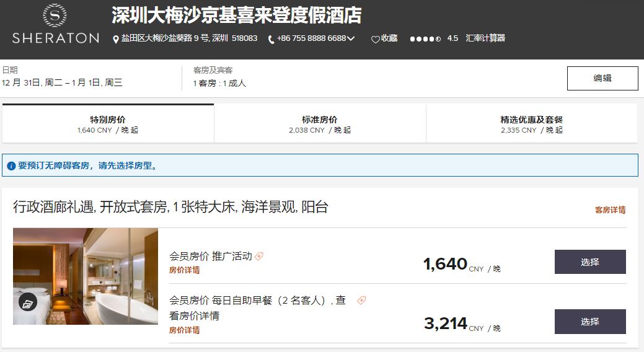Viewport: 644px width, 352px height.
Task: Click the 收藏 favorites label
Action: [389, 38]
